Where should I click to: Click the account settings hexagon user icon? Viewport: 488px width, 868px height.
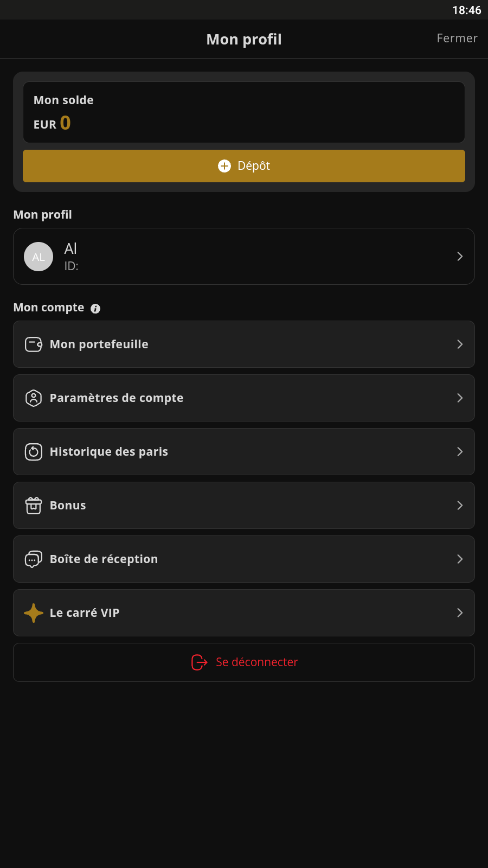[34, 398]
